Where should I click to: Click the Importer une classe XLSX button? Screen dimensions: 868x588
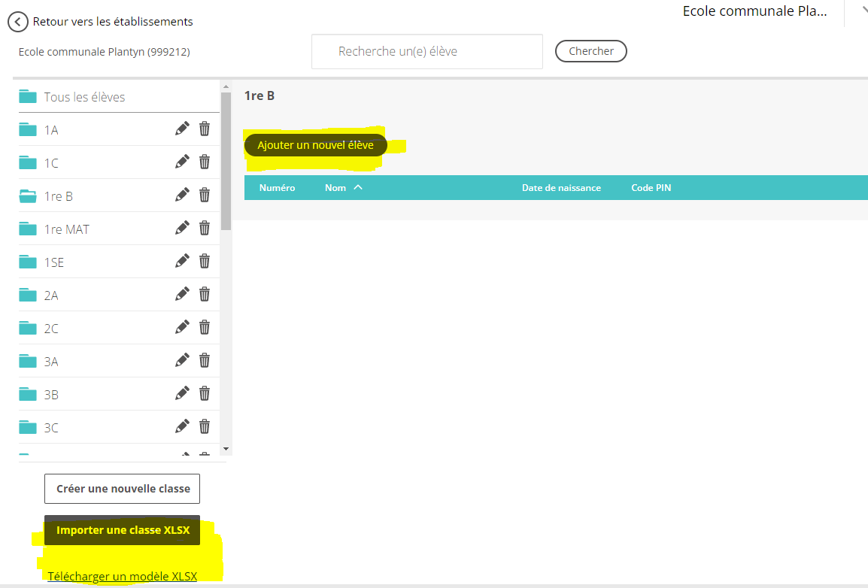(x=123, y=530)
